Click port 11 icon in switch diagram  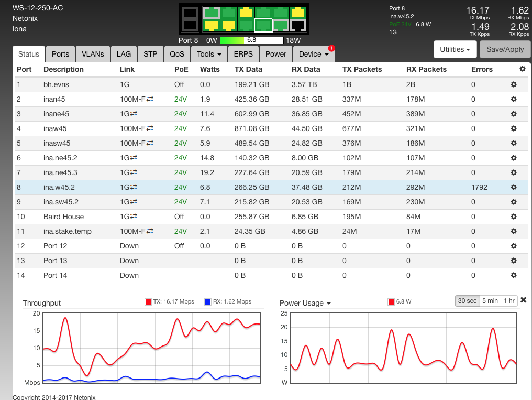[298, 13]
